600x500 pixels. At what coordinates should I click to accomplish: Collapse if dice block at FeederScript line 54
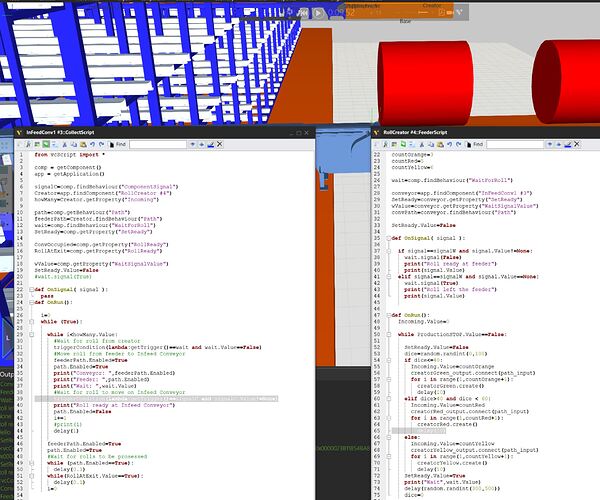pyautogui.click(x=389, y=360)
